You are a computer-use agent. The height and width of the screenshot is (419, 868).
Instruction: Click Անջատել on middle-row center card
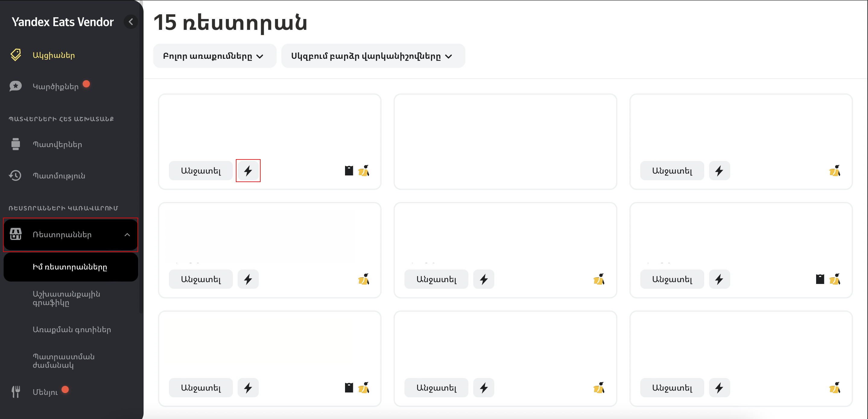pos(436,279)
